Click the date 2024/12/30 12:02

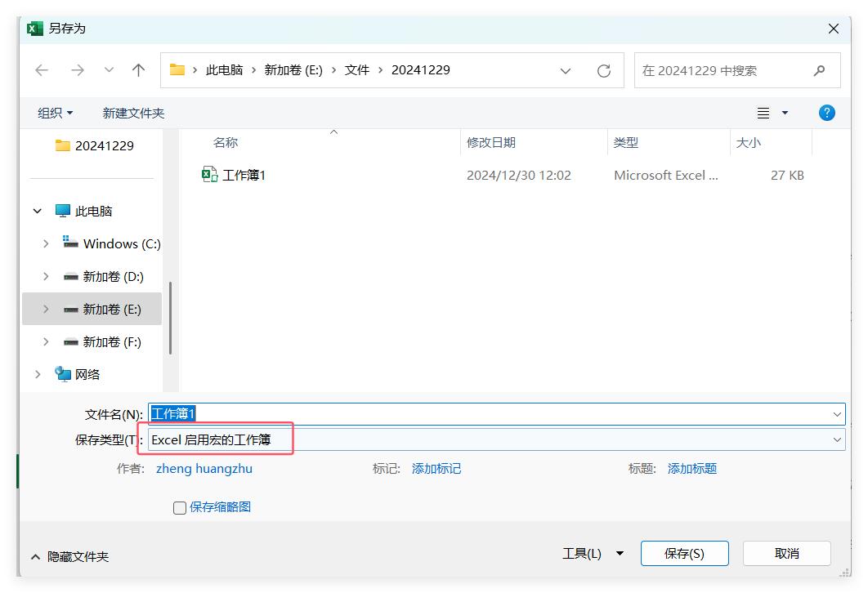(519, 175)
